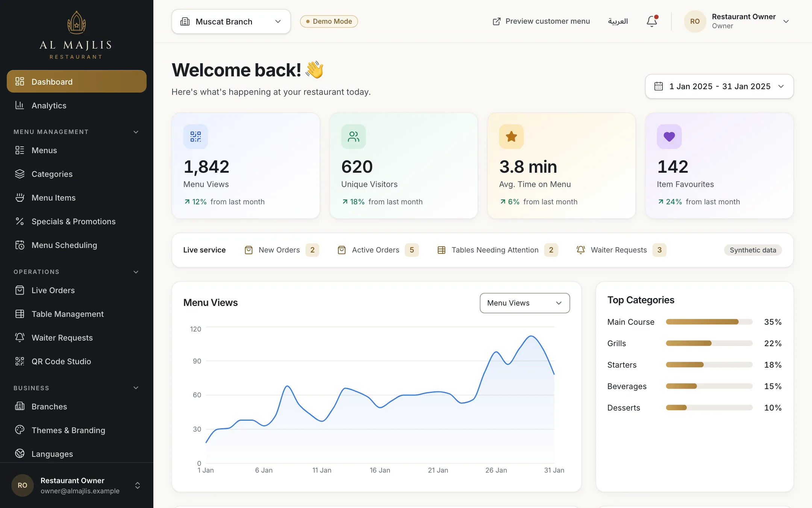
Task: Click the notification bell icon
Action: point(652,21)
